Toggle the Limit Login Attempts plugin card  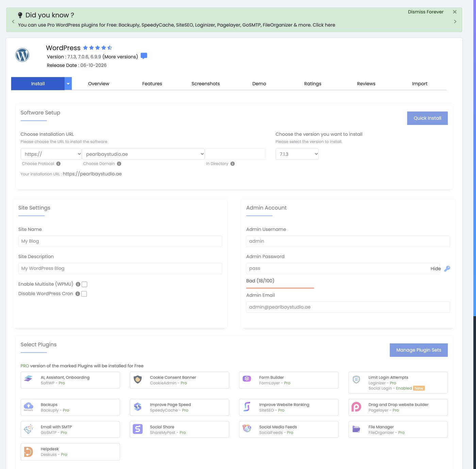coord(398,383)
